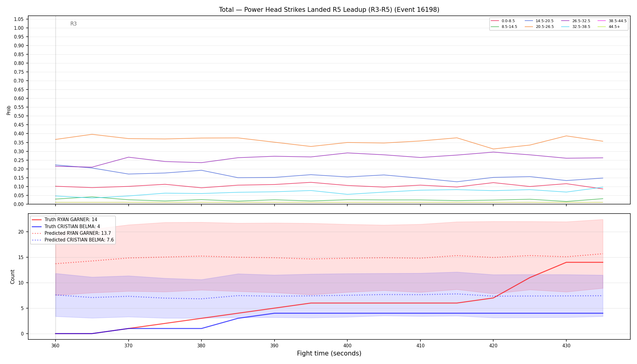Click the Fight time (seconds) axis label
This screenshot has height=364, width=637.
tap(329, 353)
